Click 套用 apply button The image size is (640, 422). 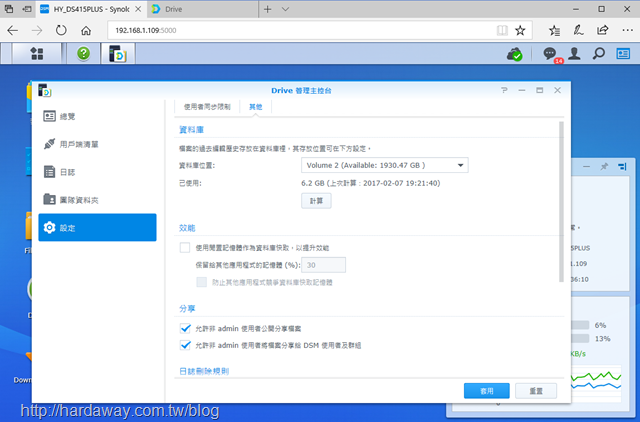coord(487,391)
